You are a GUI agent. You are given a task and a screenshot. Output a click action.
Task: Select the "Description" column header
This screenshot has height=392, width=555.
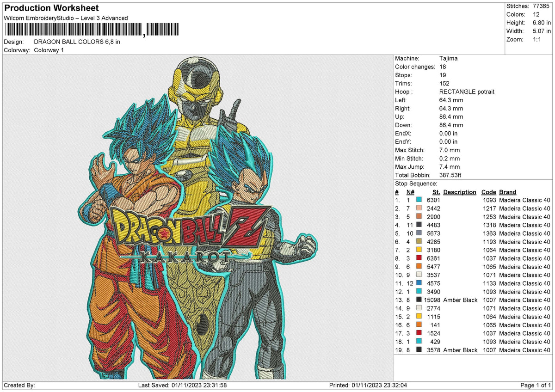(x=460, y=192)
